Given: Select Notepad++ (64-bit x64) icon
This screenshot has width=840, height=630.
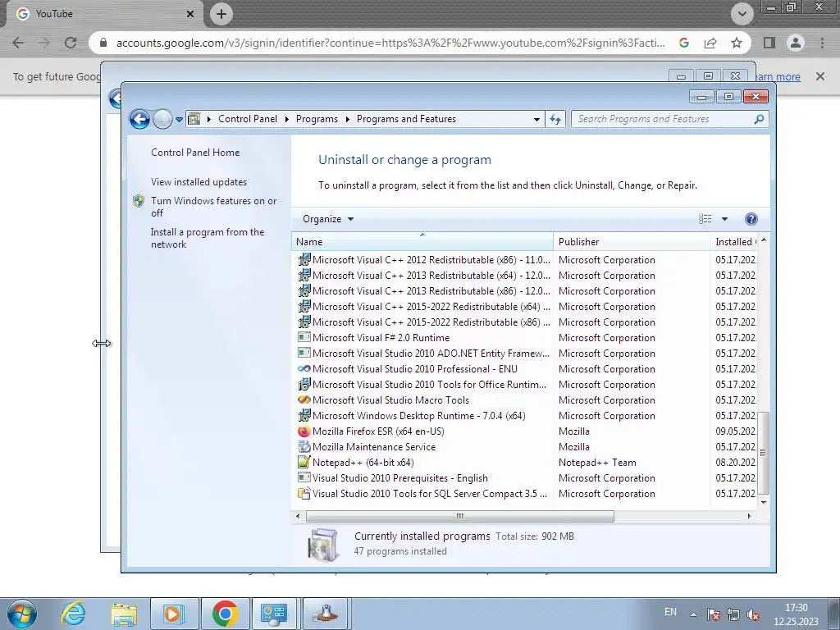Looking at the screenshot, I should pyautogui.click(x=304, y=463).
